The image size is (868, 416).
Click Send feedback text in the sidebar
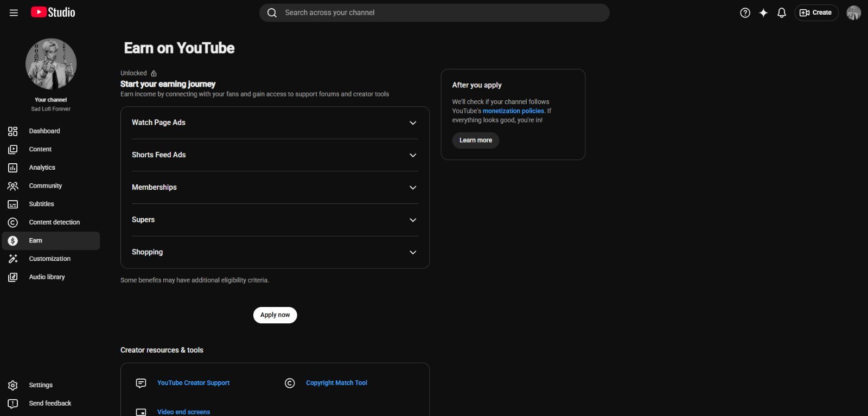click(50, 404)
